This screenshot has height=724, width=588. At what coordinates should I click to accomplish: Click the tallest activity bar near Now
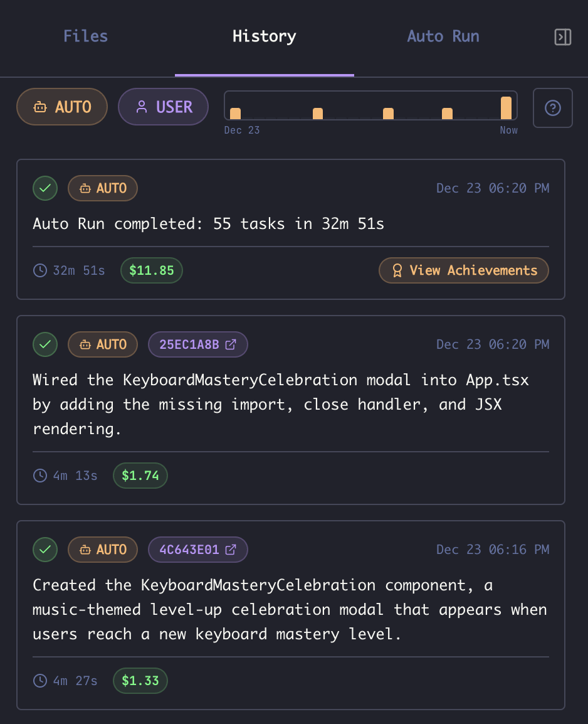506,108
